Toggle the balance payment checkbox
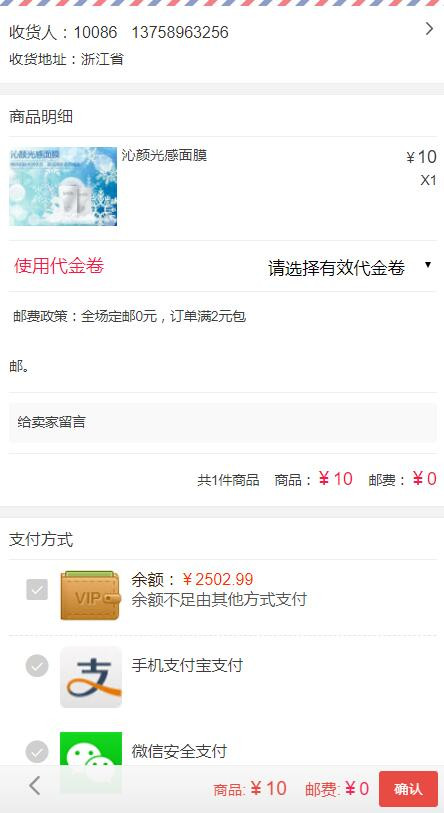 (37, 590)
